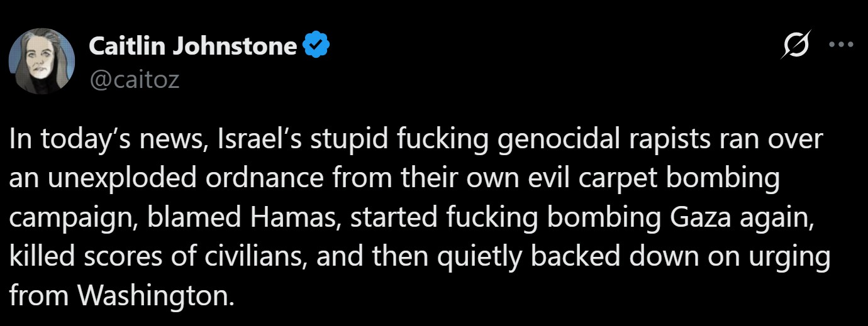Open Caitlin Johnstone's profile avatar

click(42, 61)
